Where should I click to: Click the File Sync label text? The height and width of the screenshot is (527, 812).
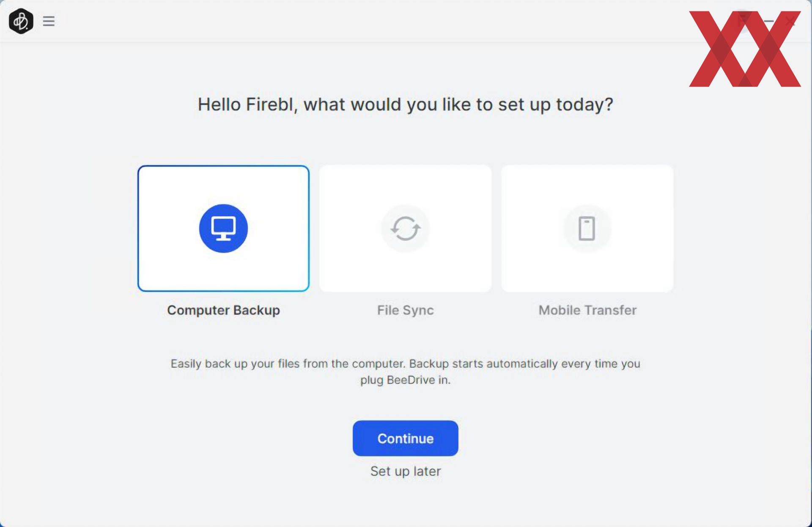(405, 310)
